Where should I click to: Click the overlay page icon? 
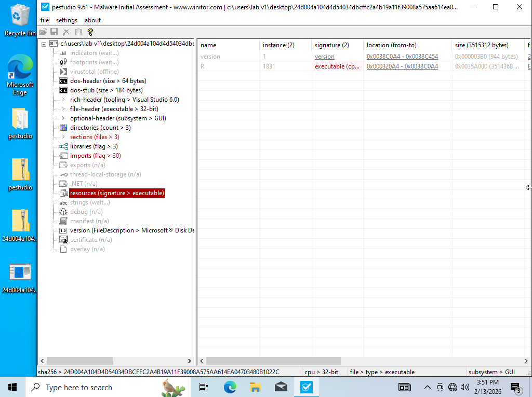63,249
